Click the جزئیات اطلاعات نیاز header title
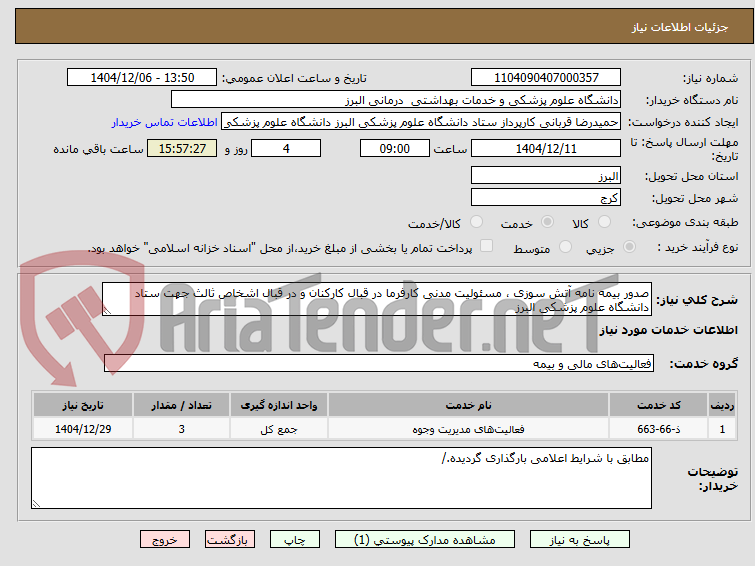Image resolution: width=755 pixels, height=566 pixels. click(x=680, y=27)
